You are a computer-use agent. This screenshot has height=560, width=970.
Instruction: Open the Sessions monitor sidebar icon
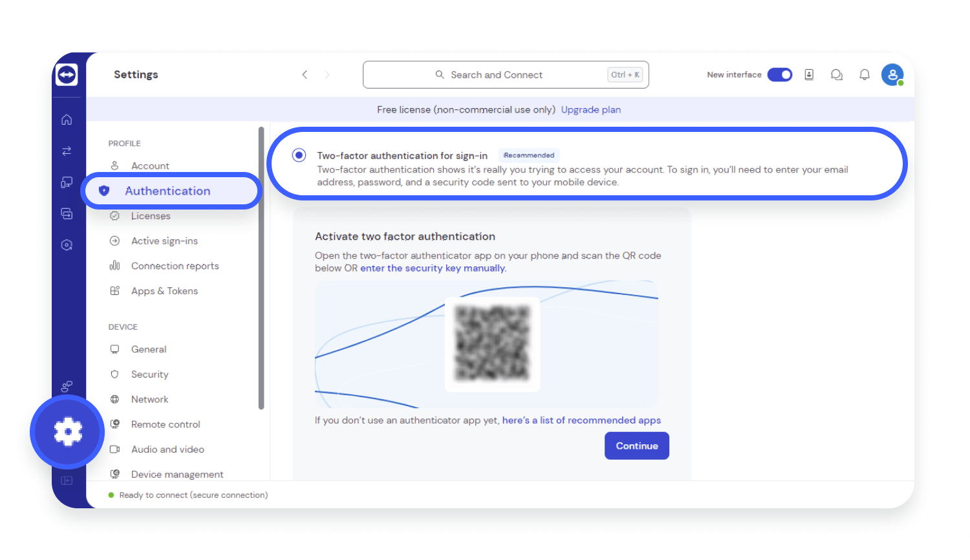click(x=67, y=213)
